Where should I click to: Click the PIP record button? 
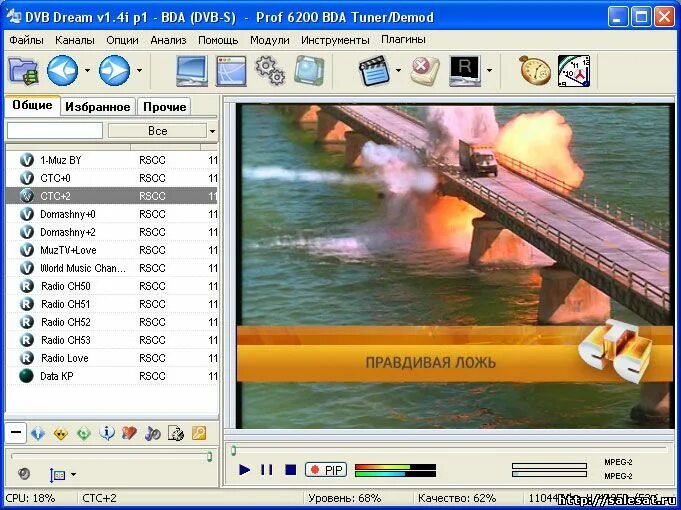326,470
